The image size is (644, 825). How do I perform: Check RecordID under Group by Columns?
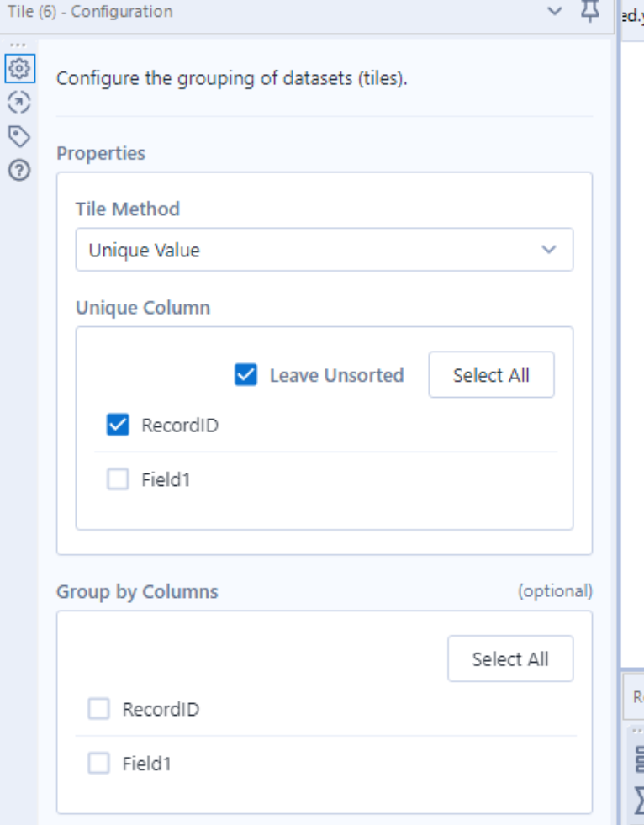pyautogui.click(x=99, y=710)
